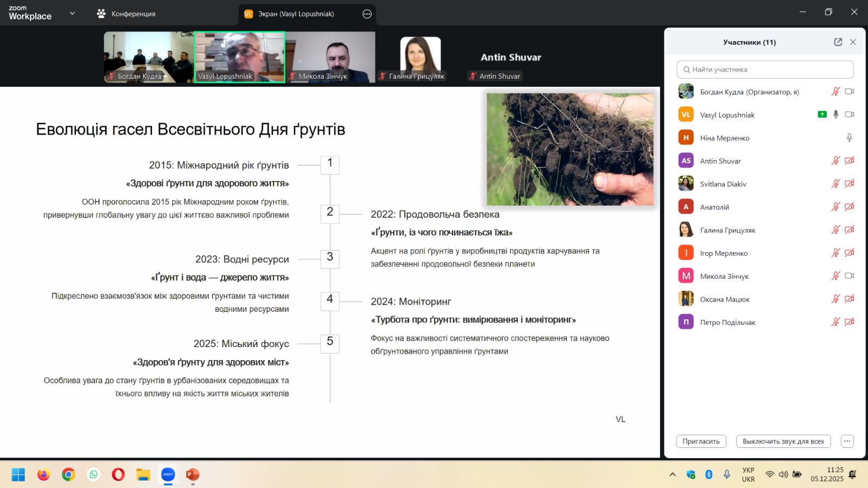Click Микола Зінчук's camera icon
868x488 pixels.
(x=850, y=276)
